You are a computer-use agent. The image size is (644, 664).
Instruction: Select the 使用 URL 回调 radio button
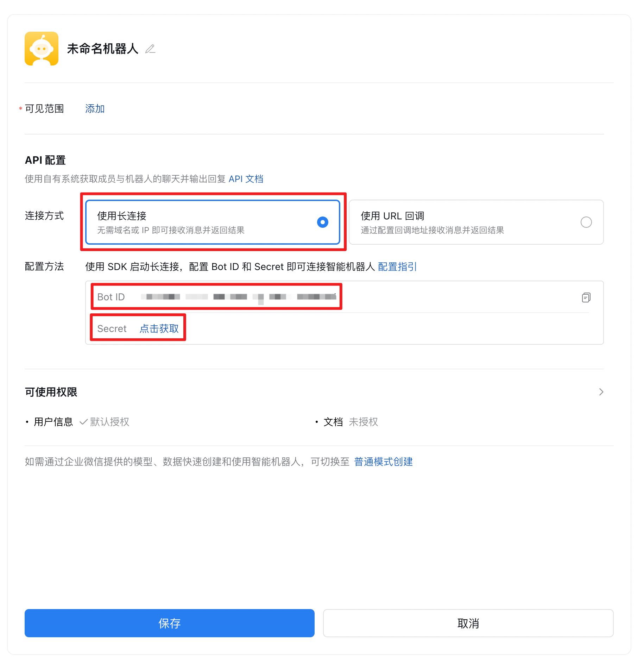tap(586, 222)
